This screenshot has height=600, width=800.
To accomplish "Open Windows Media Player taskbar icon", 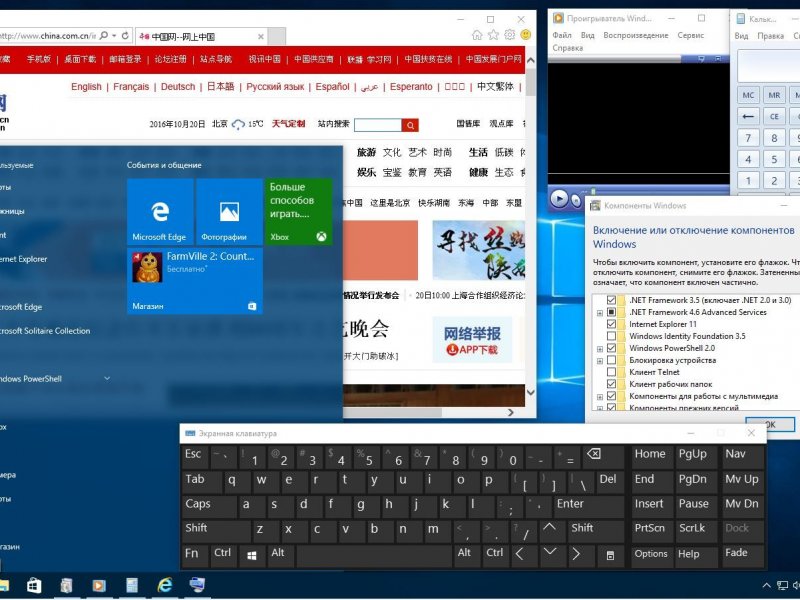I will [99, 585].
